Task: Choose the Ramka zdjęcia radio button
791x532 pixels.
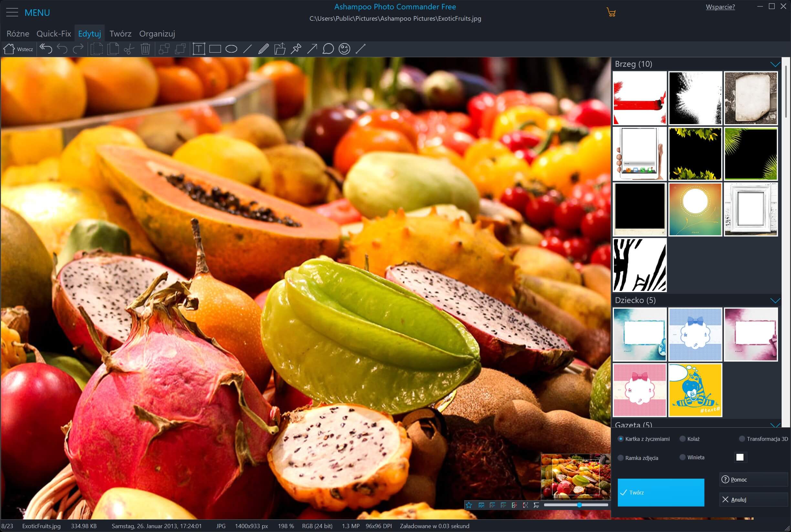Action: coord(620,458)
